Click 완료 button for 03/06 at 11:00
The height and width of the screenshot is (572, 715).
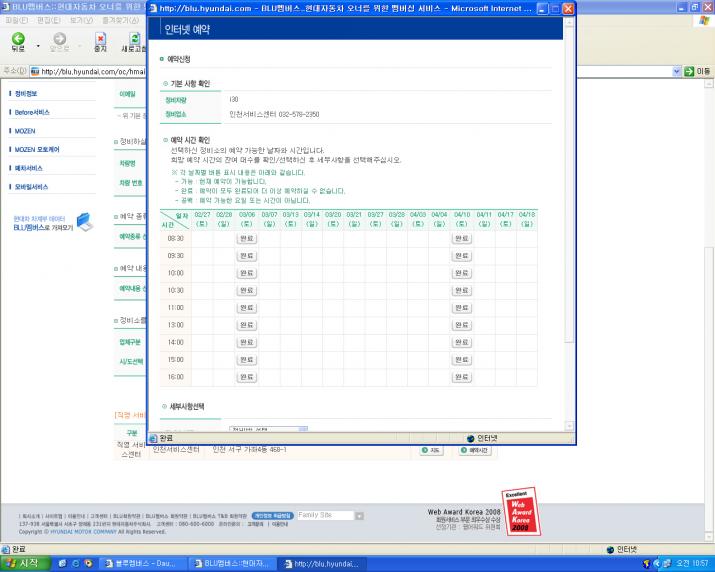coord(247,308)
